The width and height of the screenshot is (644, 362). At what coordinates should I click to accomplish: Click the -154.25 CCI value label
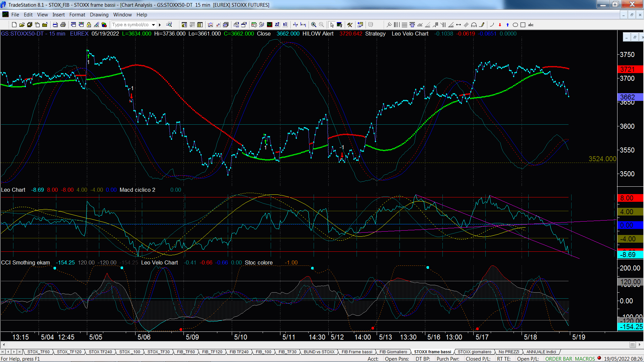[630, 326]
